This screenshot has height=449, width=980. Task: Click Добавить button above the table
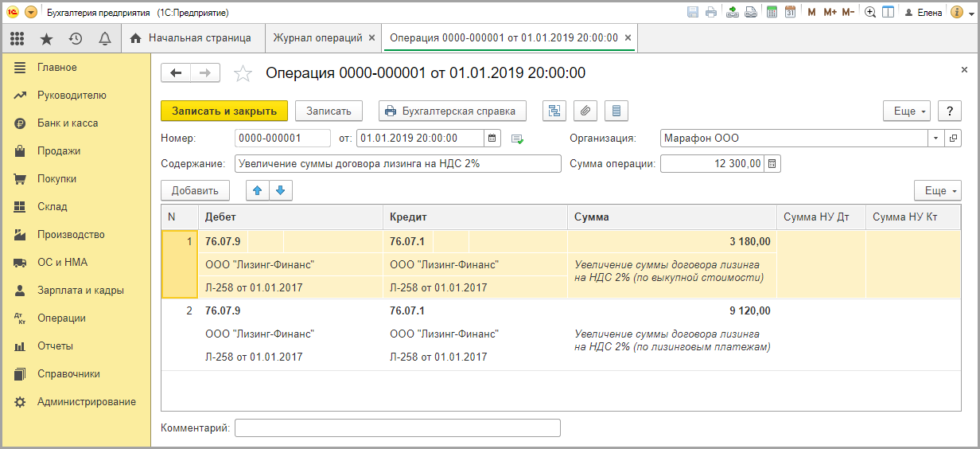(x=195, y=190)
